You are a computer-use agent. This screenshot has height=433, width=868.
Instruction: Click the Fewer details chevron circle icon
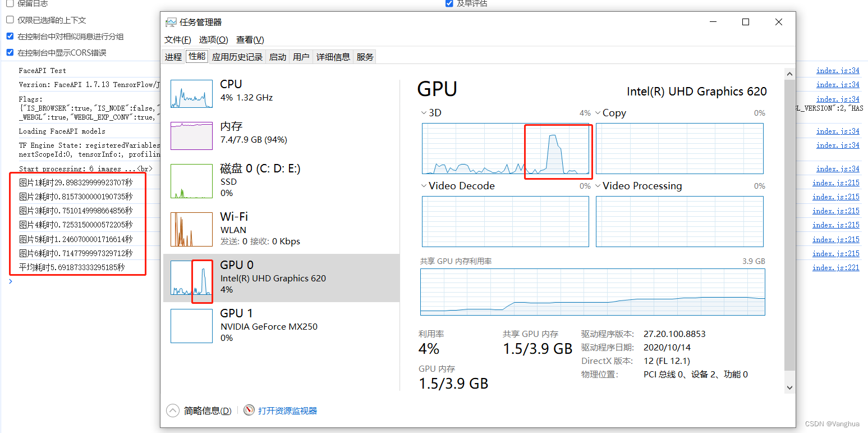(173, 411)
